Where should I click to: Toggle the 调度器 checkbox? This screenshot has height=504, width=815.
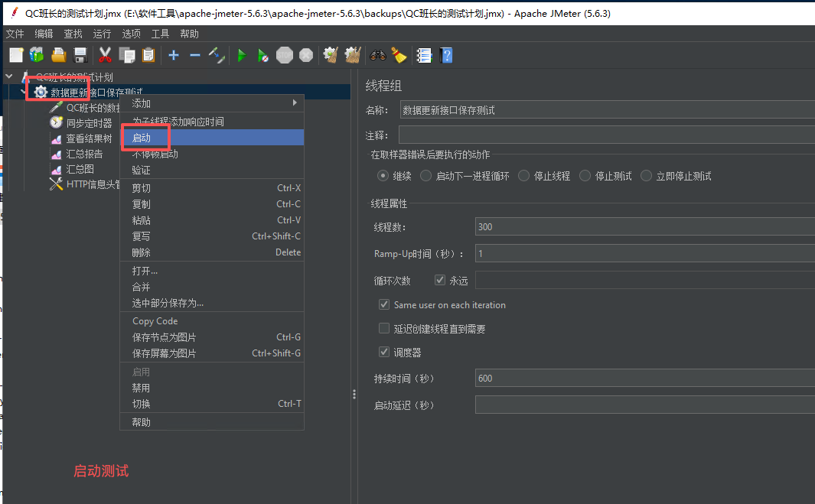384,353
